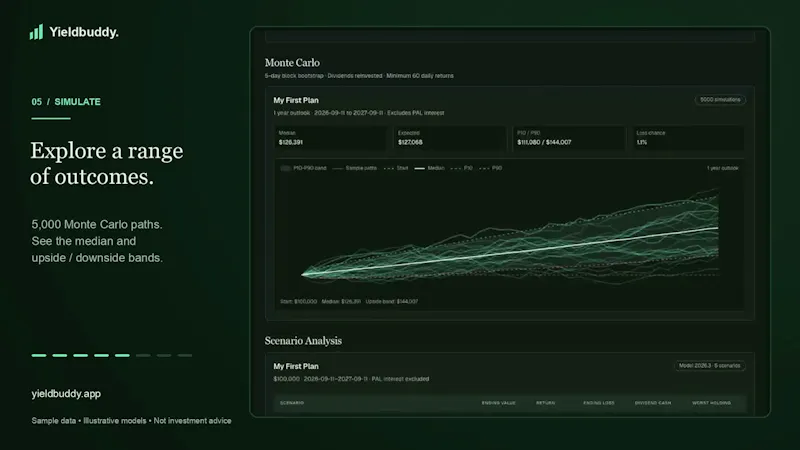Screen dimensions: 800x450
Task: Click the first progress dash indicator
Action: 39,355
